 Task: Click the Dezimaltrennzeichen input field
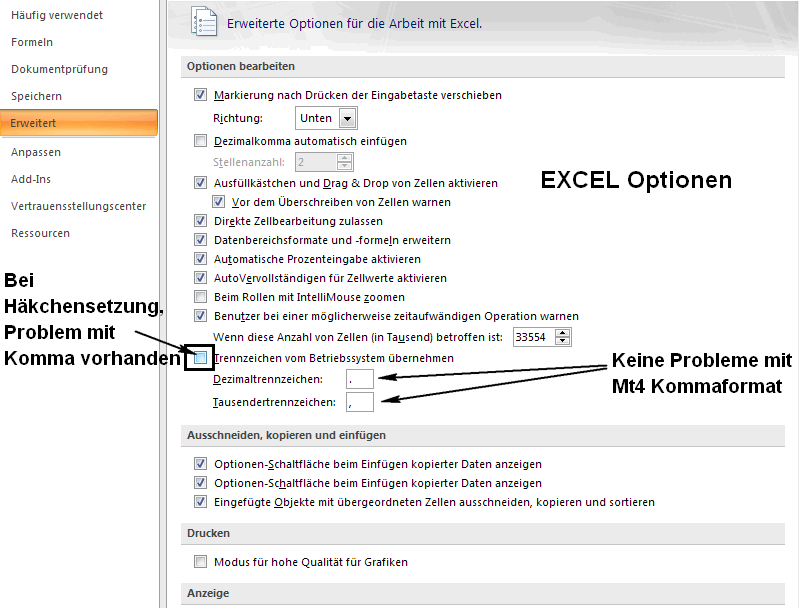(360, 379)
